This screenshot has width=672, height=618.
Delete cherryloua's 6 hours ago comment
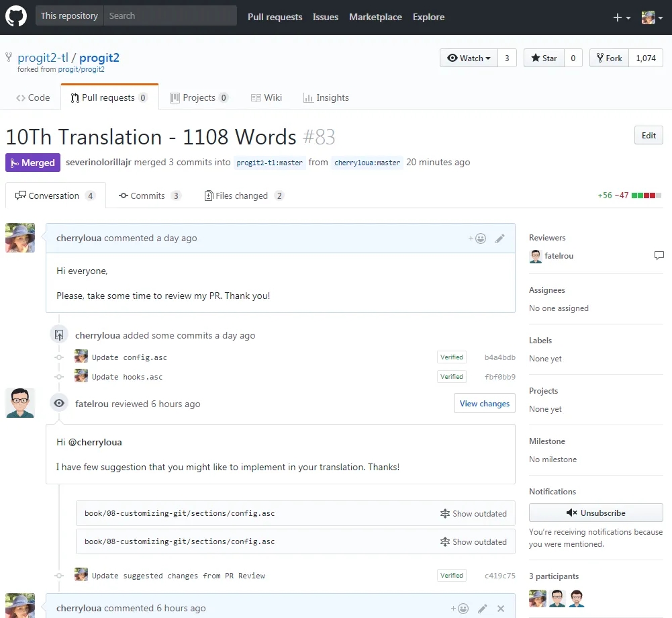coord(501,608)
